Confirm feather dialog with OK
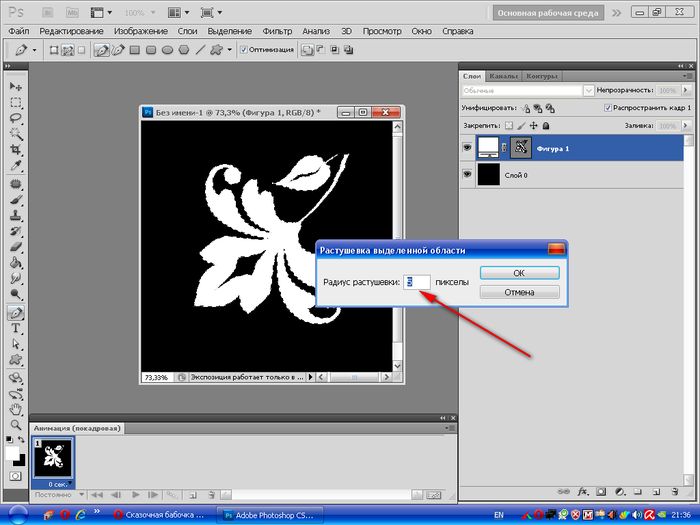Screen dimensions: 700x525 (x=519, y=273)
